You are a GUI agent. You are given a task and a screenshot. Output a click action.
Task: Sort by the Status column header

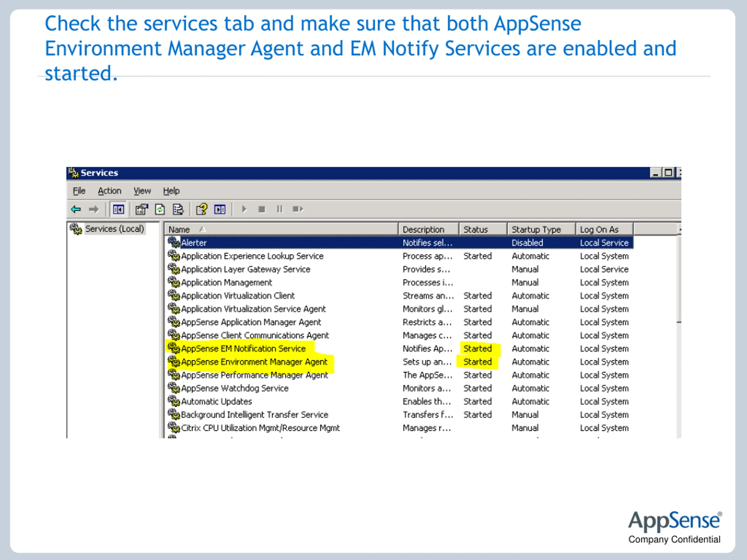(x=483, y=229)
